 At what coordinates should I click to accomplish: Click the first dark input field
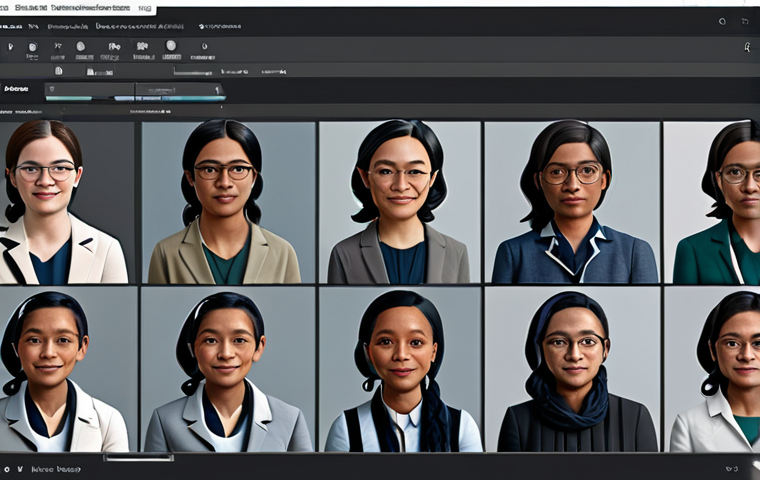point(90,89)
